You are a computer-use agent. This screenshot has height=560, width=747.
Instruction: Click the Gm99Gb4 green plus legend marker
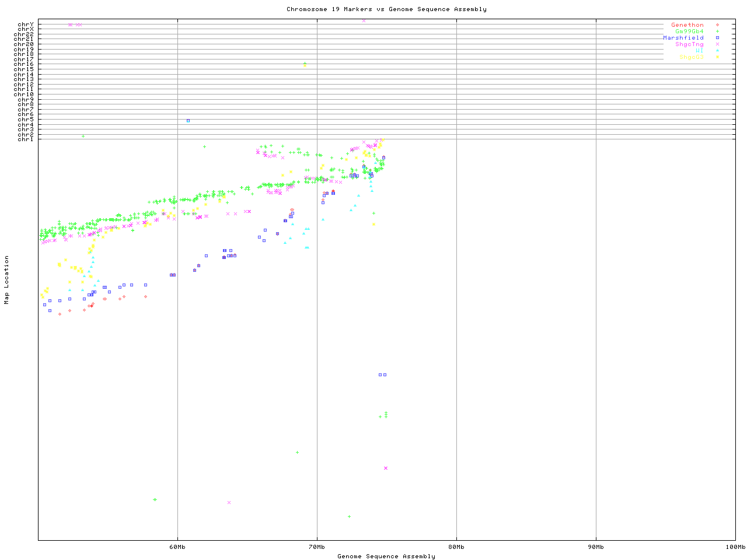click(717, 32)
